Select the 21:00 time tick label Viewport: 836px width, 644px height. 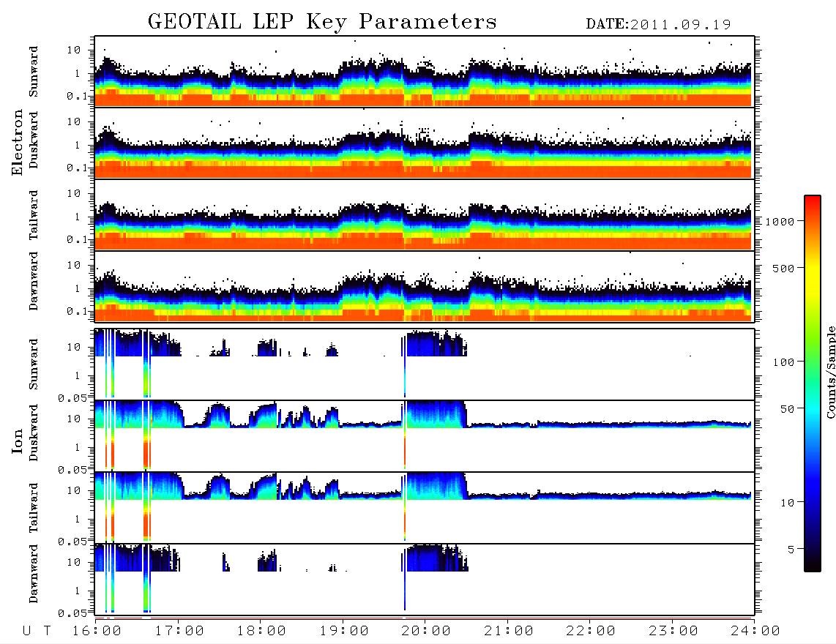click(509, 631)
